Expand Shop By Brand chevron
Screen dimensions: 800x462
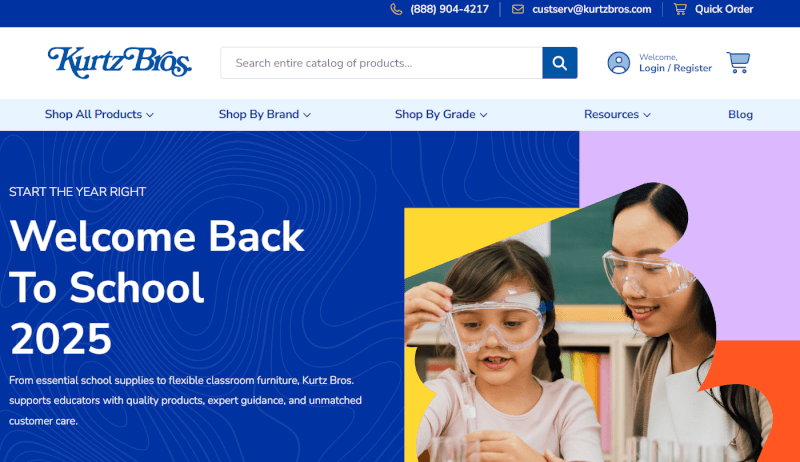point(307,115)
